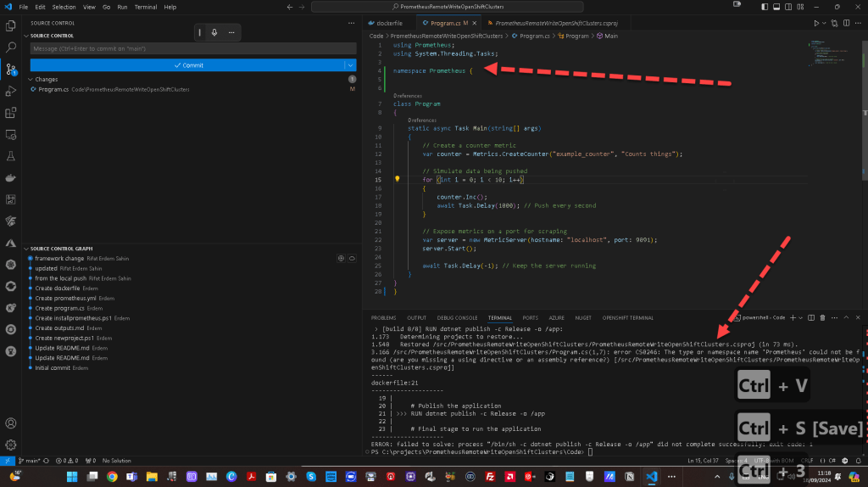
Task: Switch to the NuGet panel tab
Action: (x=583, y=318)
